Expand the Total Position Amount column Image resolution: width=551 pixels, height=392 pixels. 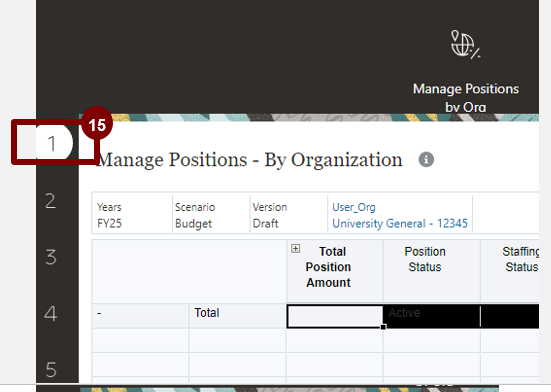tap(296, 249)
